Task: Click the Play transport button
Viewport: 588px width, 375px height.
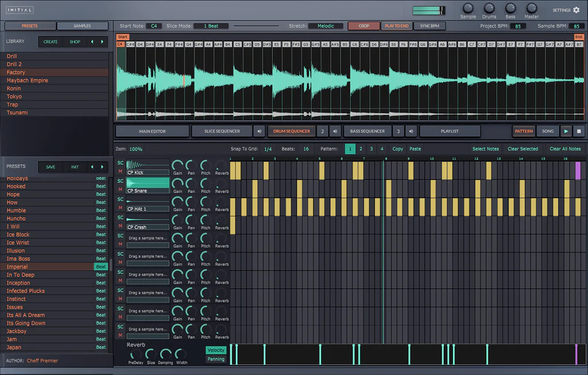Action: tap(566, 132)
